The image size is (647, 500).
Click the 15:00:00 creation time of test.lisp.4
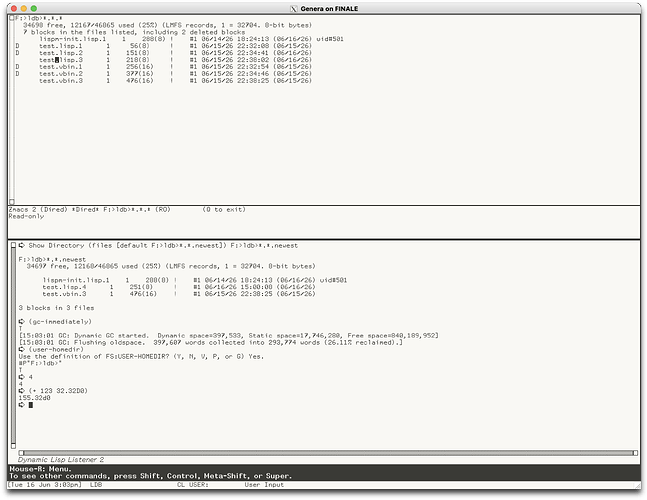(256, 287)
